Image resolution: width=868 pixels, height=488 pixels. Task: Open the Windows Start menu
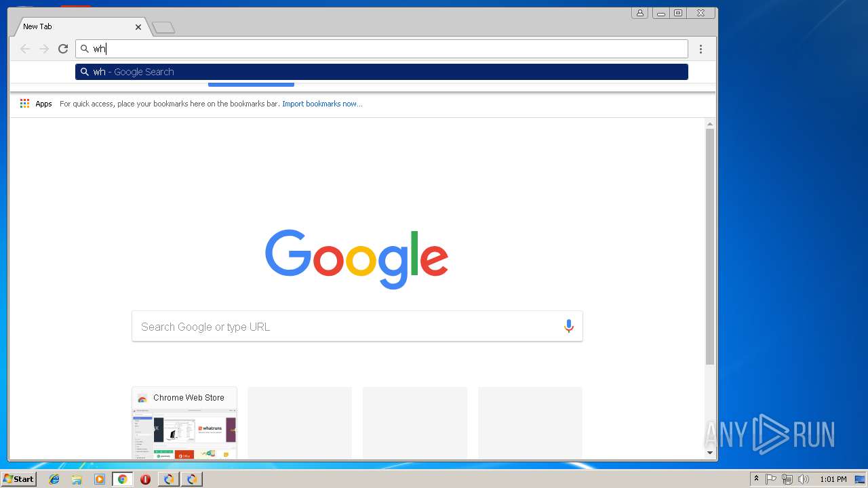click(18, 479)
